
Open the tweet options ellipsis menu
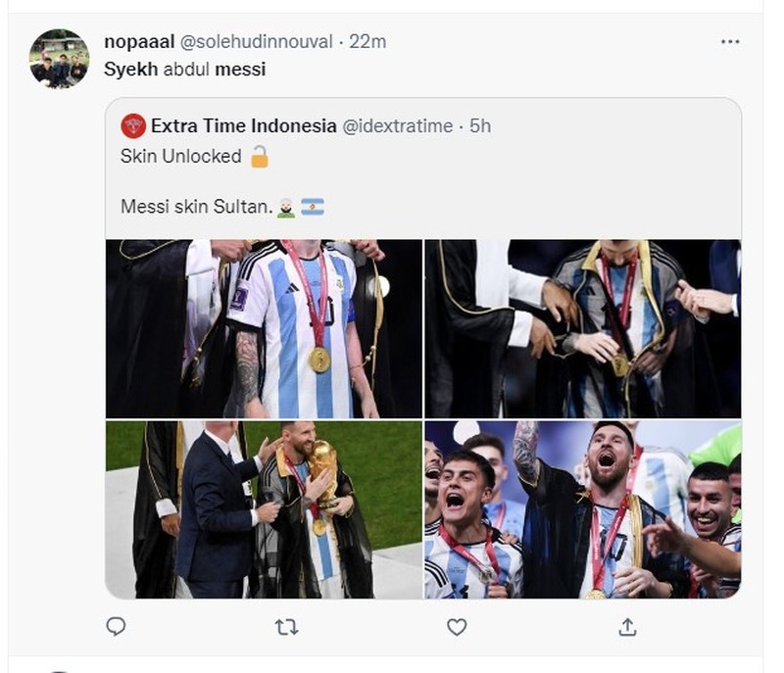coord(729,41)
